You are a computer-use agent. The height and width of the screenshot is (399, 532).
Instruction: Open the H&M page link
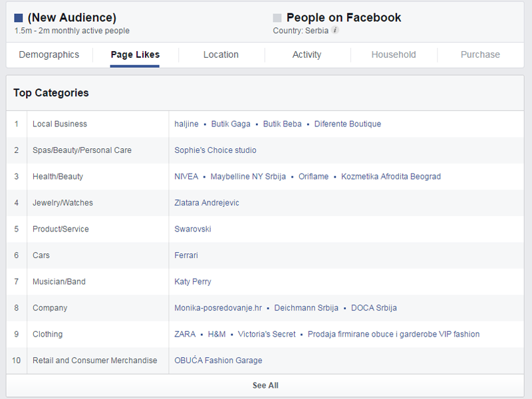tap(217, 334)
